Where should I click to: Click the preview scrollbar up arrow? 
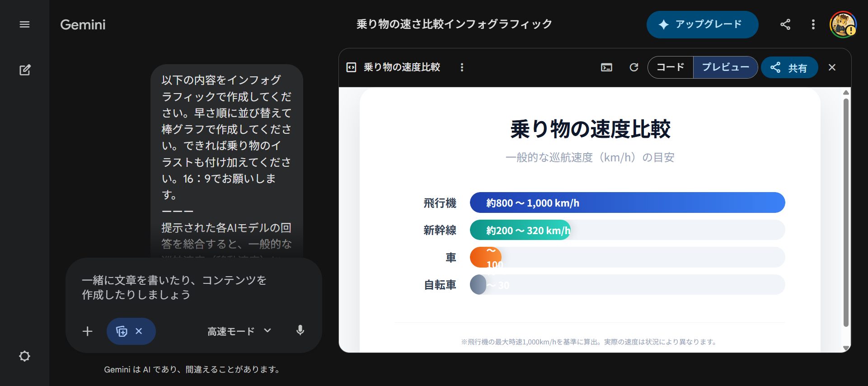coord(846,93)
